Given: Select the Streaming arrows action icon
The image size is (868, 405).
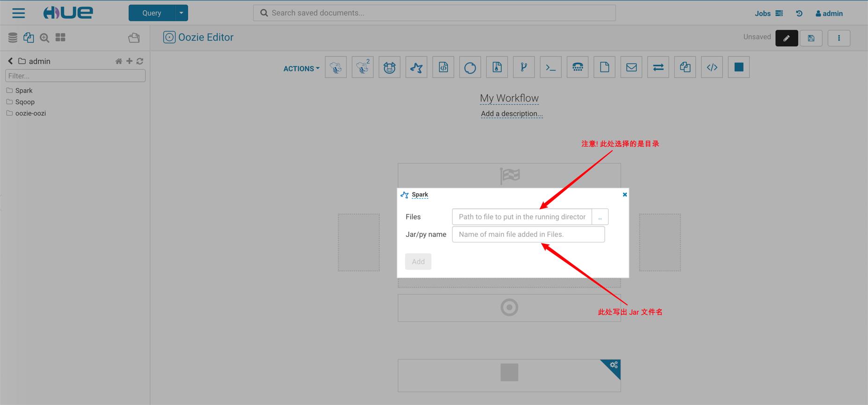Looking at the screenshot, I should [x=658, y=67].
